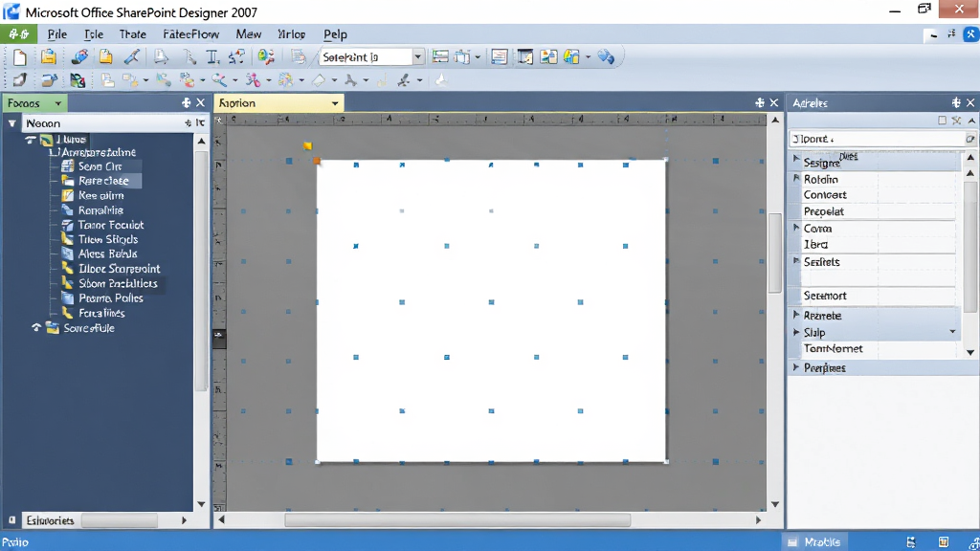The image size is (980, 551).
Task: Expand the Perptmes section
Action: click(796, 367)
